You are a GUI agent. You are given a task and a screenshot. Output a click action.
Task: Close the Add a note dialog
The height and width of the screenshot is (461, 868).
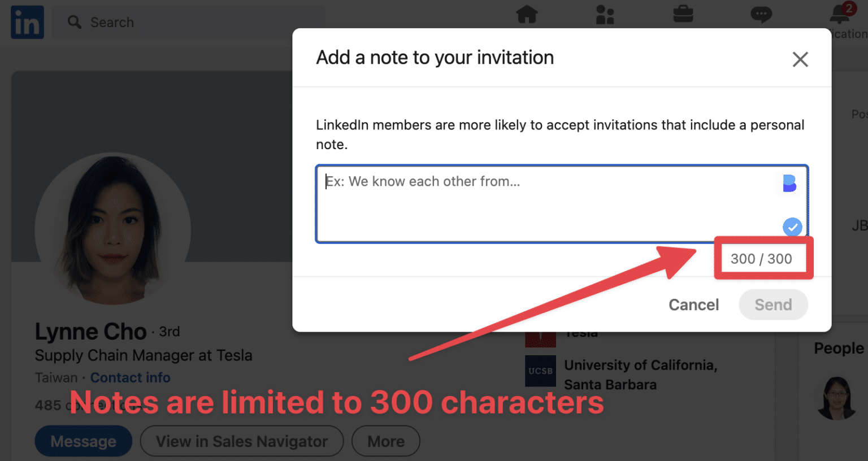coord(800,59)
